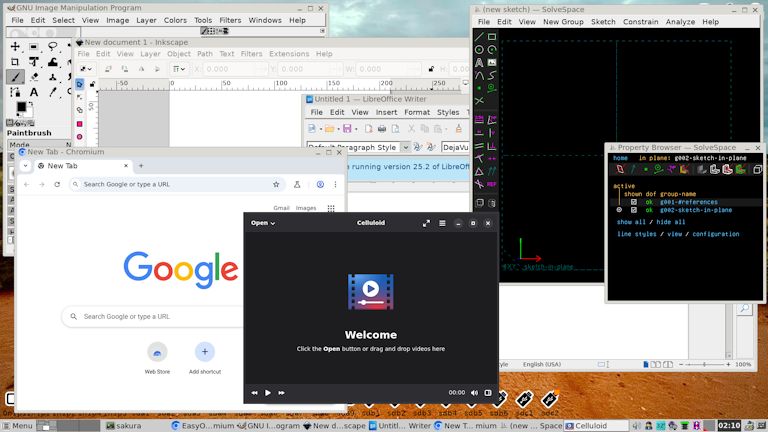Pick the Free Select lasso tool in GIMP
Screen dimensions: 768x432
click(x=52, y=47)
